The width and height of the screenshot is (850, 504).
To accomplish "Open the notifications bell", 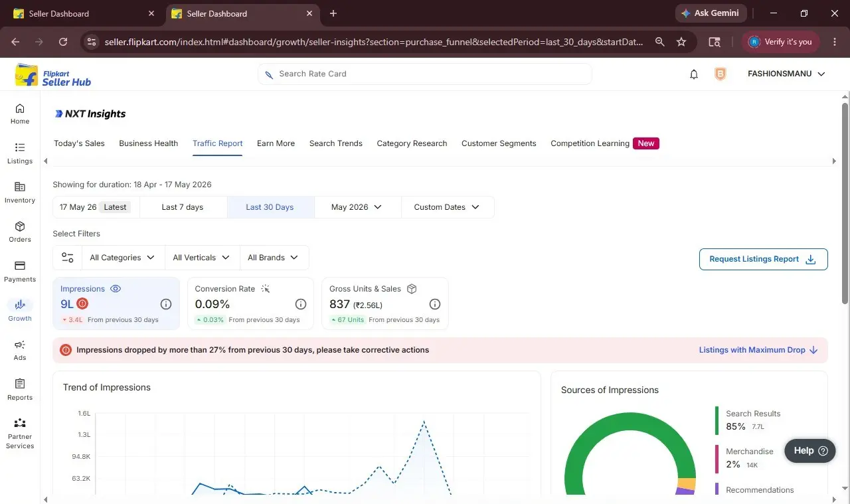I will (694, 74).
